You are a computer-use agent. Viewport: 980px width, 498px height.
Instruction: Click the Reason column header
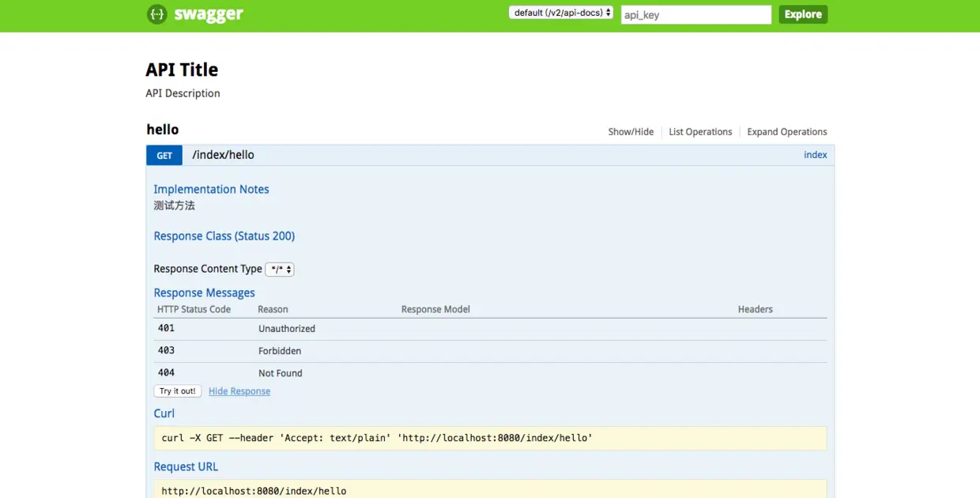pos(273,309)
